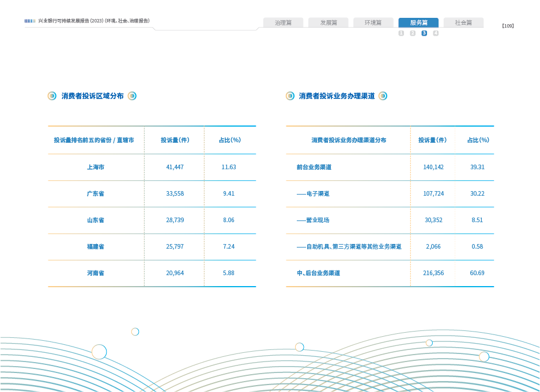
Task: Click circle icon right of 消费者投诉区域分布
Action: 132,96
